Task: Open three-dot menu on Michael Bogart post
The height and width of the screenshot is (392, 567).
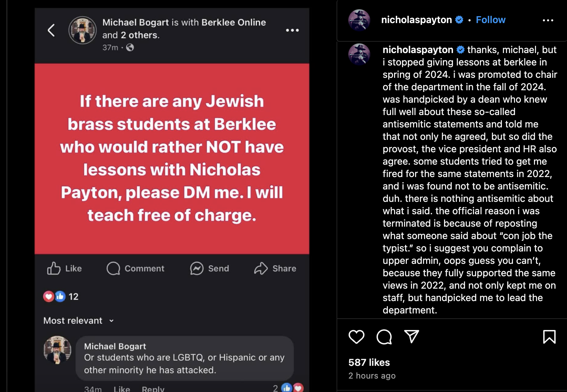Action: 292,30
